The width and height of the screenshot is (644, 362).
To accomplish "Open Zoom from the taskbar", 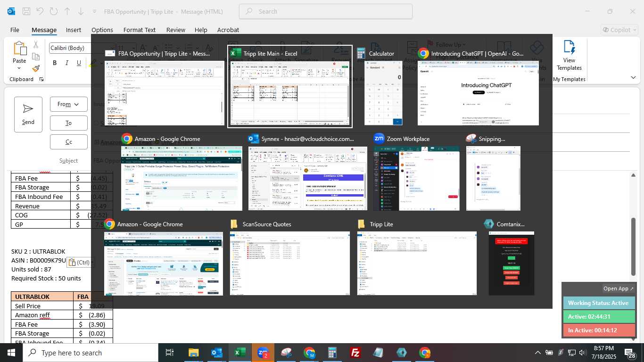I will tap(263, 353).
